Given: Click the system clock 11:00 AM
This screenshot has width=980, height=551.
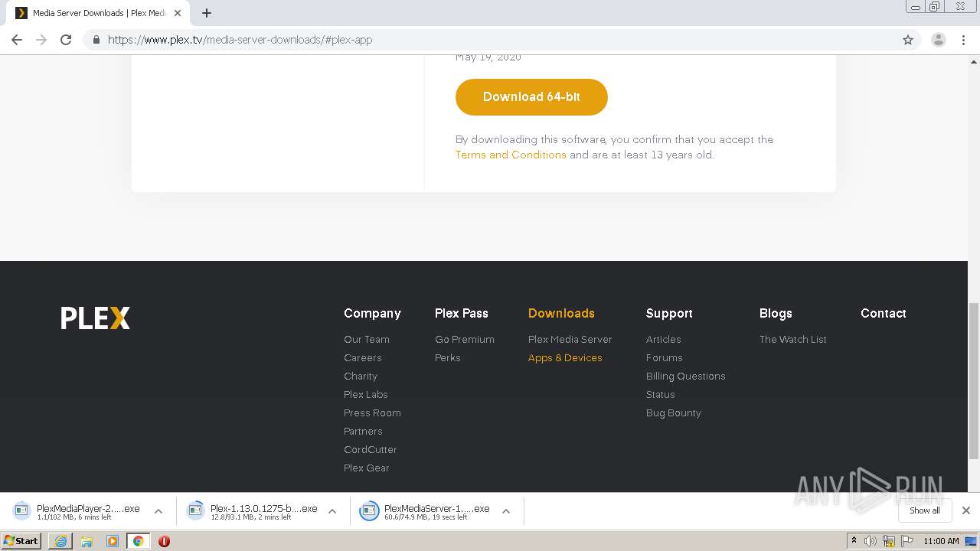Looking at the screenshot, I should (x=941, y=541).
